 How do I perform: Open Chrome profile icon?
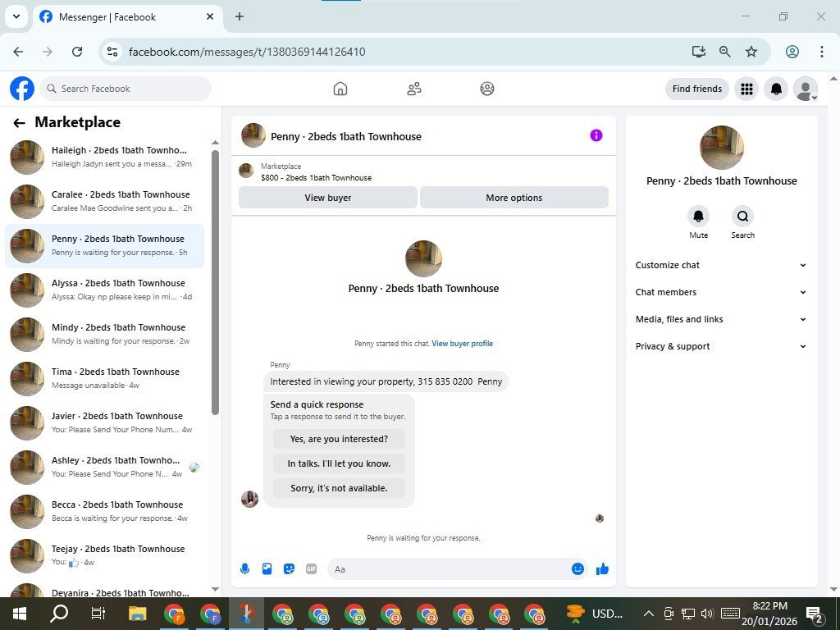(x=792, y=52)
